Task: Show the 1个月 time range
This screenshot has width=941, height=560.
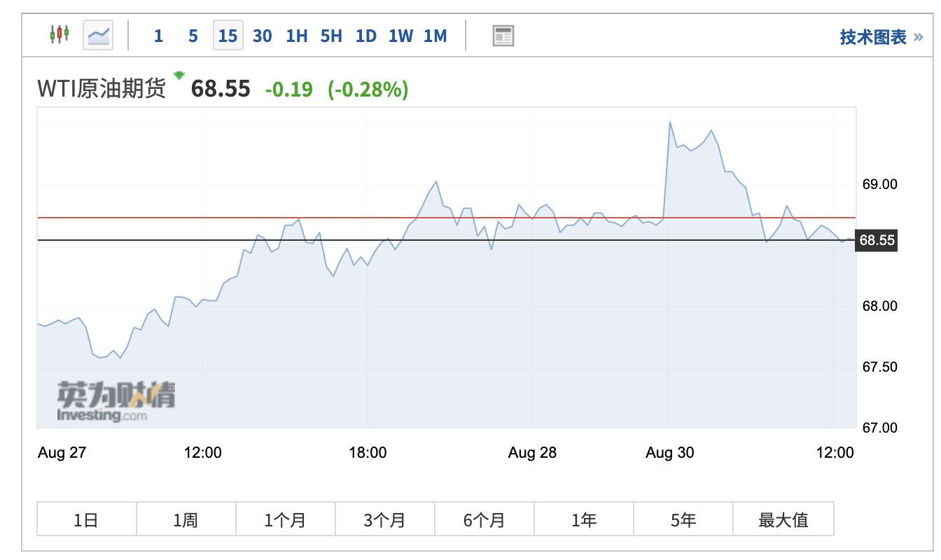Action: click(286, 519)
